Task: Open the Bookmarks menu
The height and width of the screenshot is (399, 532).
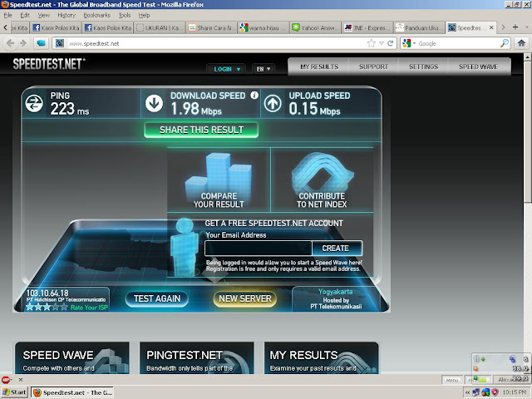Action: coord(96,15)
